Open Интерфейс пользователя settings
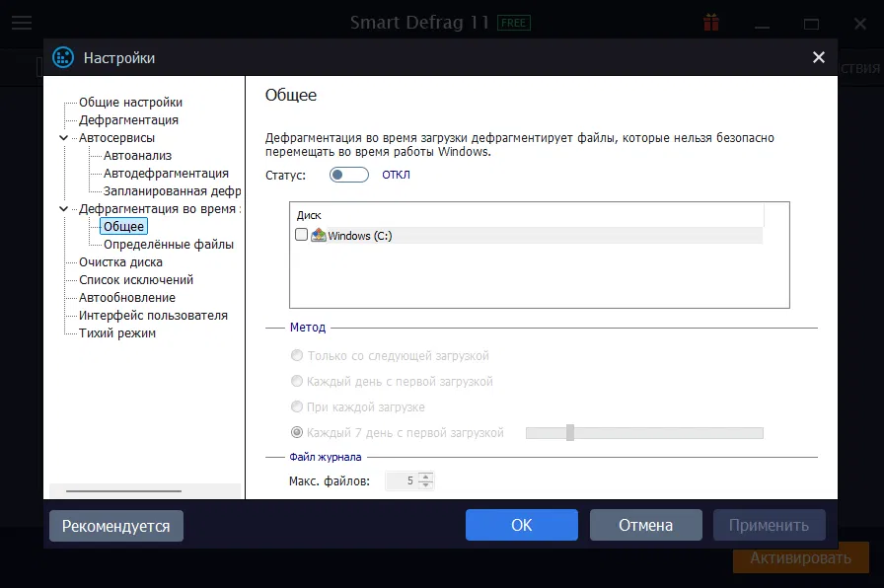 (x=153, y=315)
